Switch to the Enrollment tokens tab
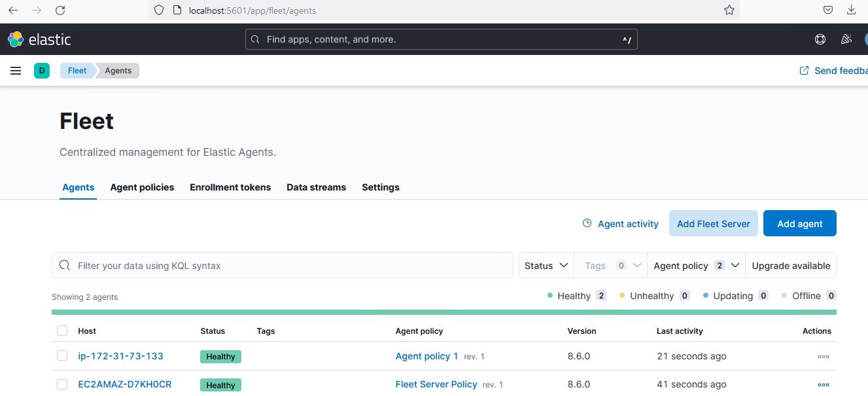The height and width of the screenshot is (396, 868). [x=230, y=187]
